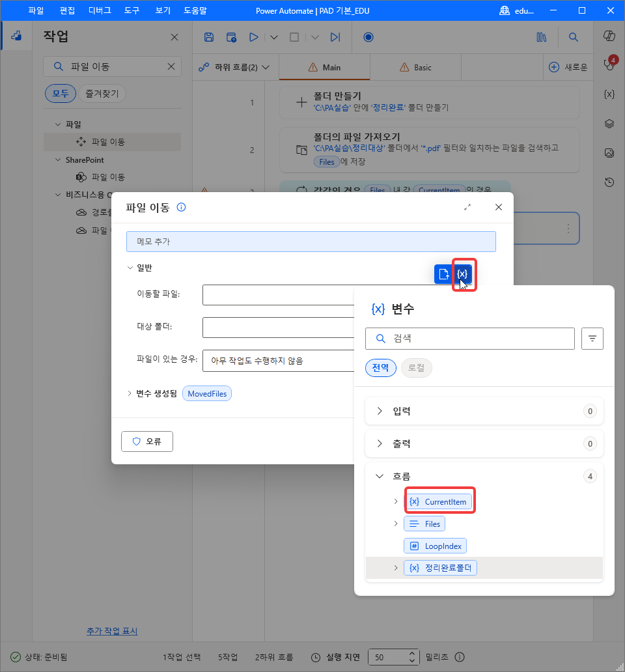Image resolution: width=625 pixels, height=672 pixels.
Task: Run the flow with the play icon
Action: (254, 37)
